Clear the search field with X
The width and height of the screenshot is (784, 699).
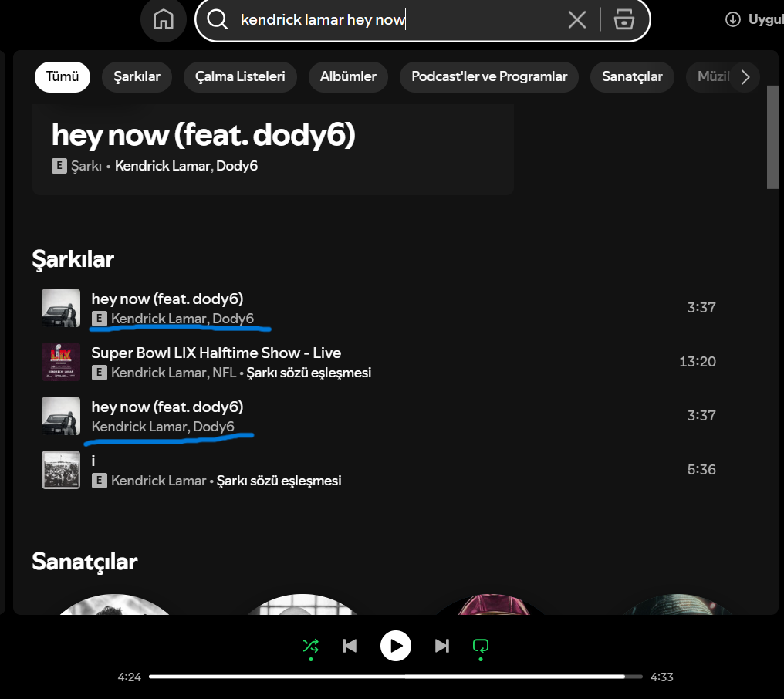[577, 19]
